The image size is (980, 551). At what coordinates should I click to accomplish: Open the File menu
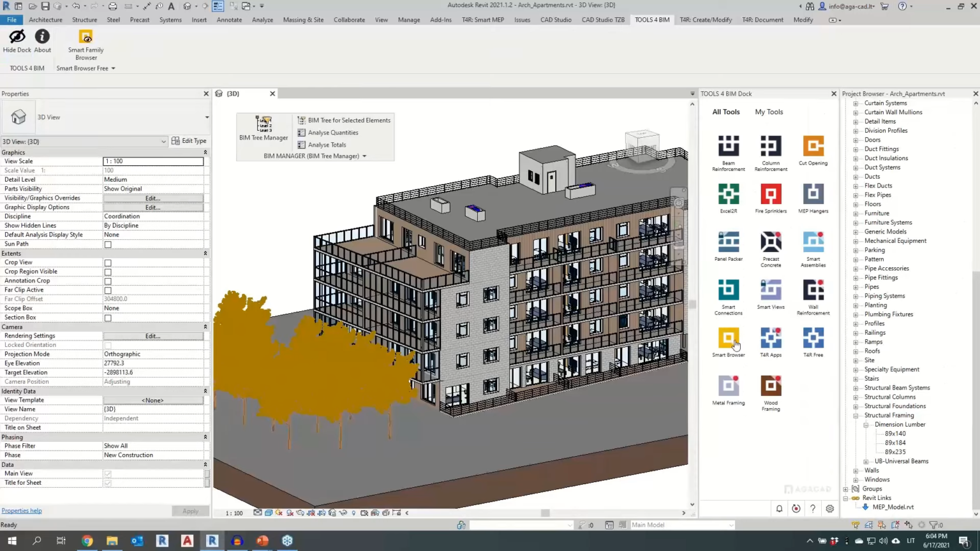click(11, 20)
